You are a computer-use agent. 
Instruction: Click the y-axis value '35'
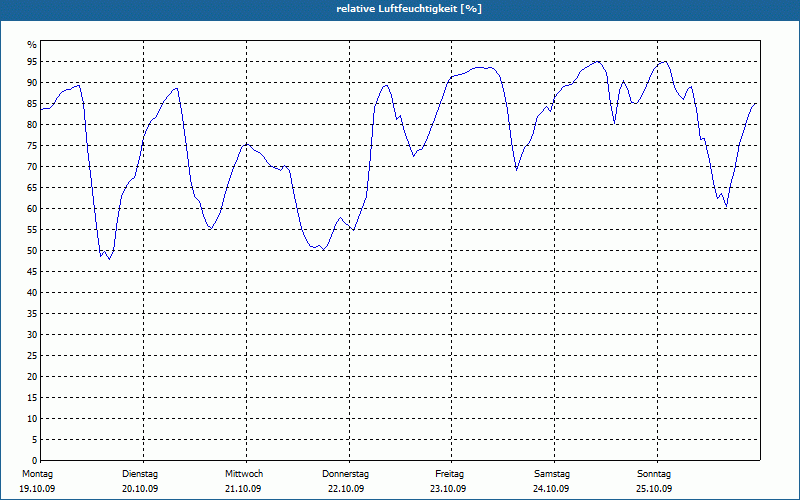pyautogui.click(x=32, y=314)
